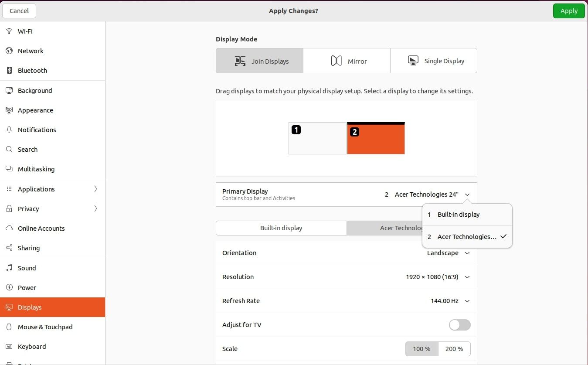Choose Built-in display as primary display
This screenshot has width=588, height=365.
coord(458,215)
